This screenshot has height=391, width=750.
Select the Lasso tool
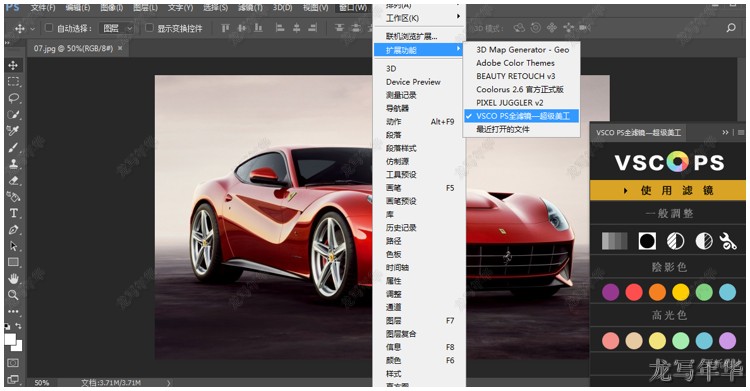tap(13, 98)
